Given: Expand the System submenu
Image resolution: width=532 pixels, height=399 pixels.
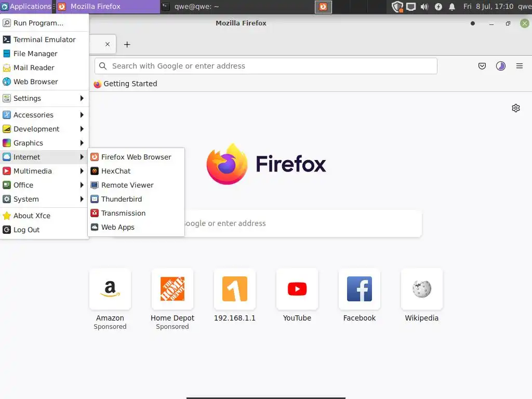Looking at the screenshot, I should (44, 199).
